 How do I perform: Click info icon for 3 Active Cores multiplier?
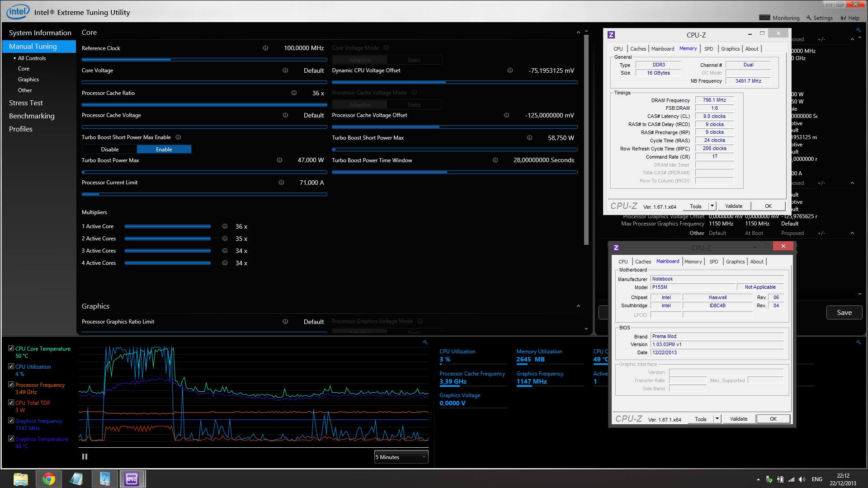coord(225,251)
